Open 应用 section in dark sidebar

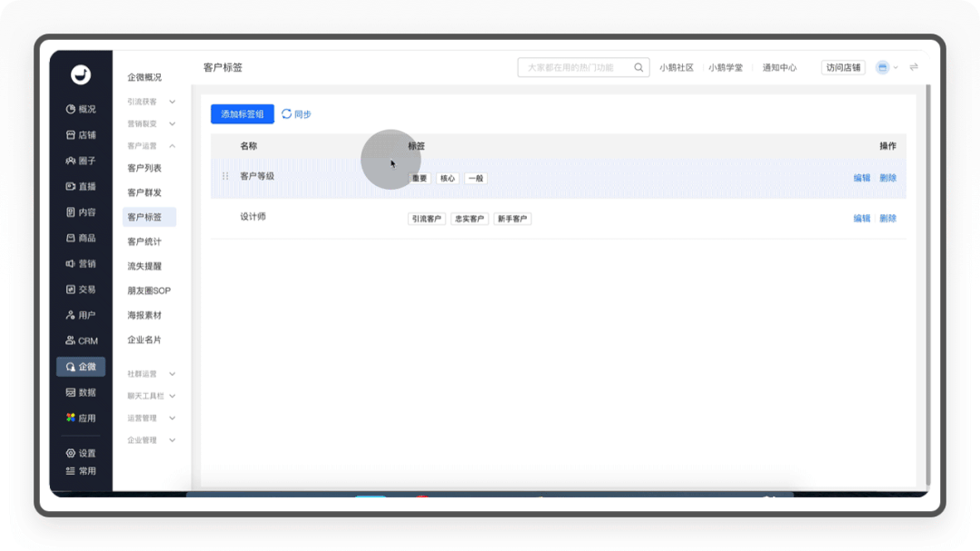pyautogui.click(x=81, y=418)
